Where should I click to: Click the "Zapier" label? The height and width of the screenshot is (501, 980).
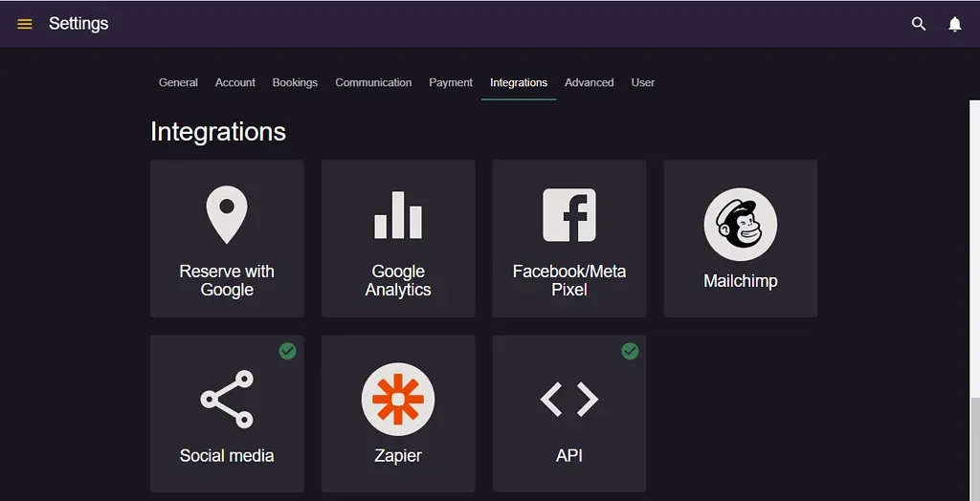tap(398, 456)
